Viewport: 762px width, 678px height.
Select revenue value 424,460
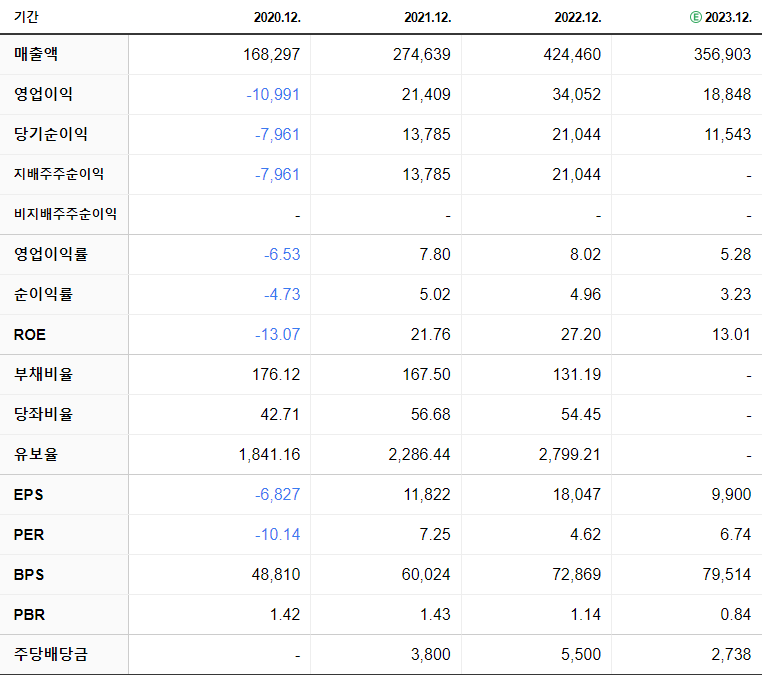click(x=572, y=54)
